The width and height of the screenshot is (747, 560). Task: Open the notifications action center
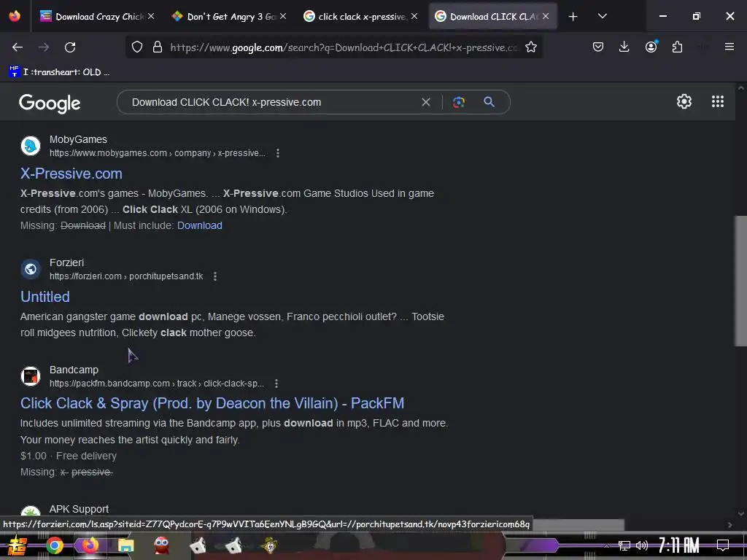coord(723,545)
